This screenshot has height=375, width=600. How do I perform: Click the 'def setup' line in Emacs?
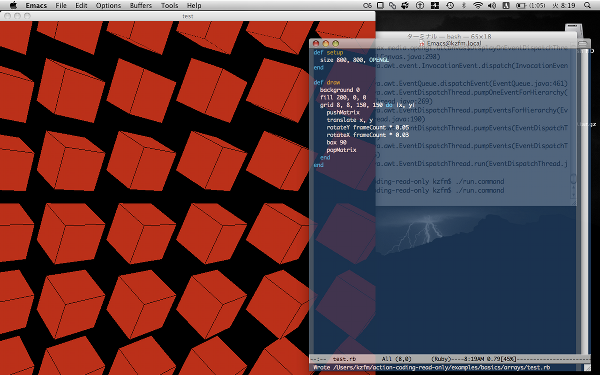328,52
